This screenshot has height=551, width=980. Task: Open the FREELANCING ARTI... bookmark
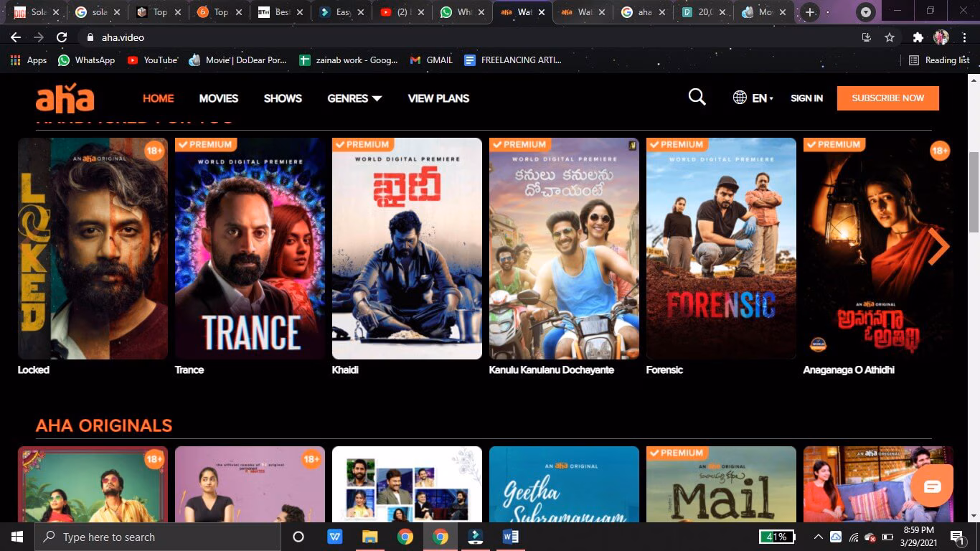(512, 60)
